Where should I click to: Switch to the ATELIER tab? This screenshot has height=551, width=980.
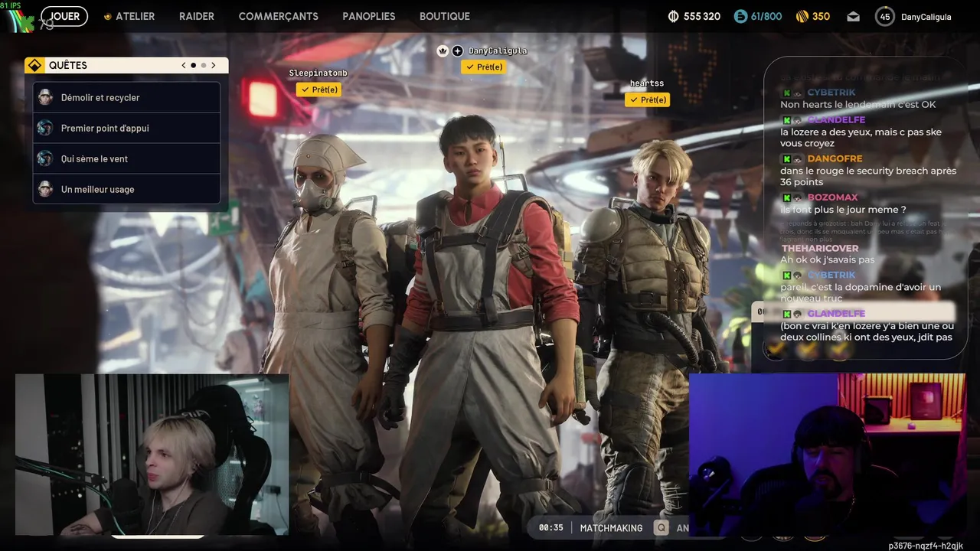(135, 16)
